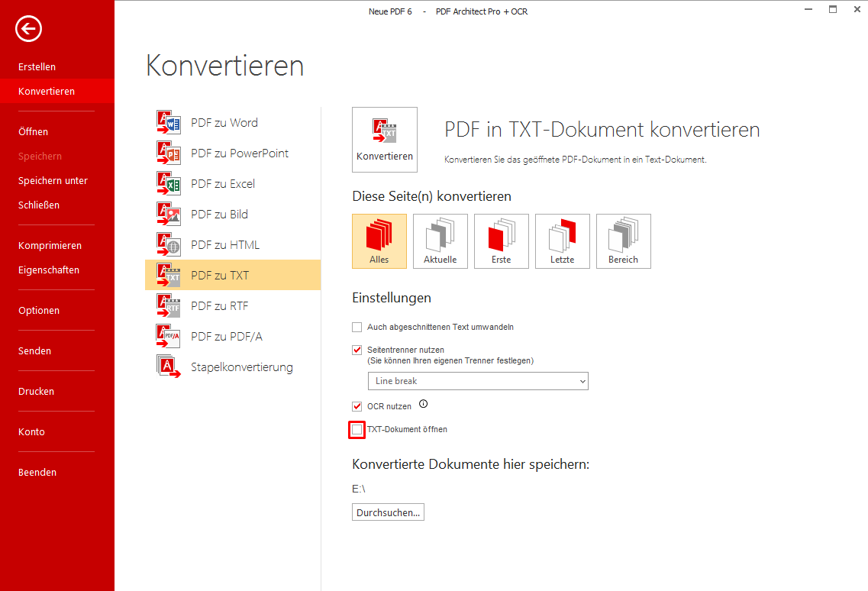This screenshot has width=868, height=591.
Task: Click Drucken in the sidebar
Action: 36,391
